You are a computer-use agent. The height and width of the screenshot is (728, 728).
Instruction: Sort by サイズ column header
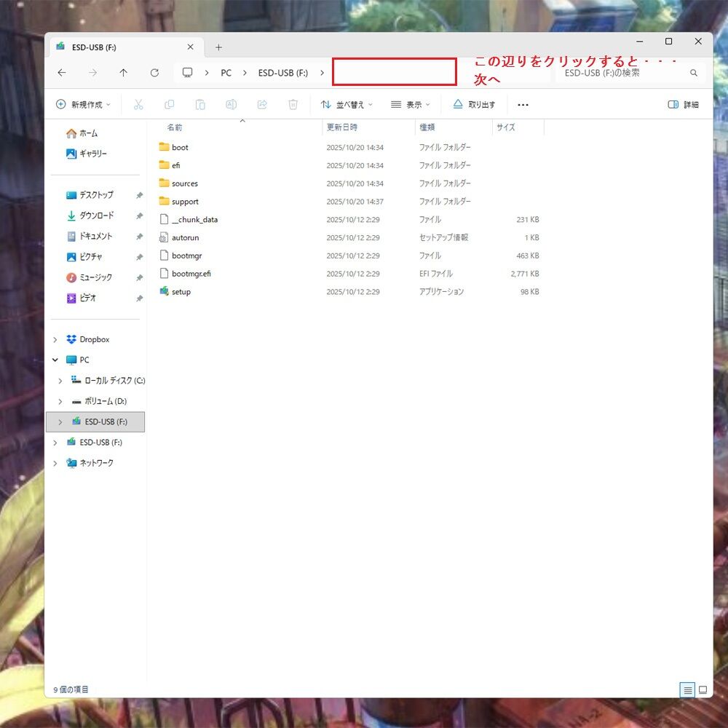pyautogui.click(x=506, y=127)
